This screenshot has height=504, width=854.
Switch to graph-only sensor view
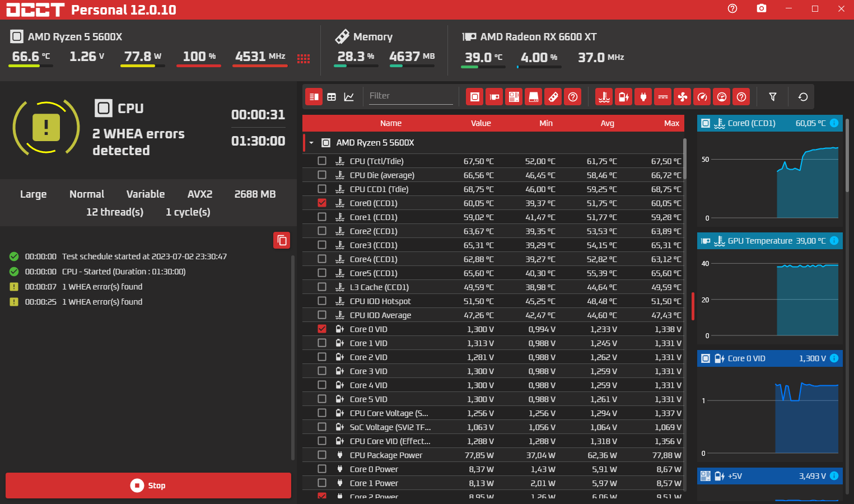pyautogui.click(x=349, y=97)
